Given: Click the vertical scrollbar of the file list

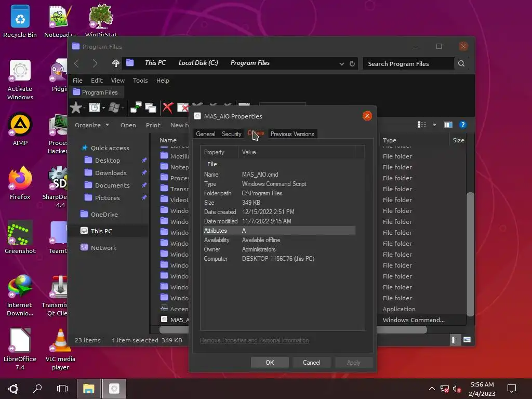Looking at the screenshot, I should pos(470,254).
